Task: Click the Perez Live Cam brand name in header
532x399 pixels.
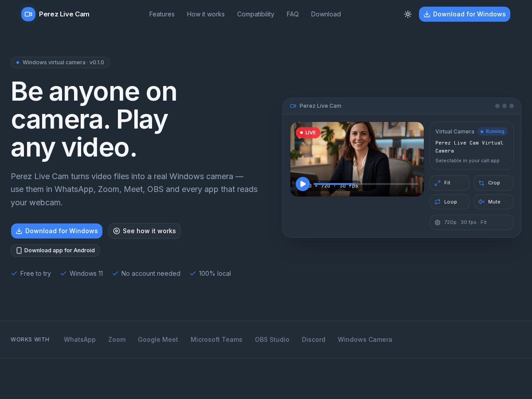Action: [x=64, y=14]
